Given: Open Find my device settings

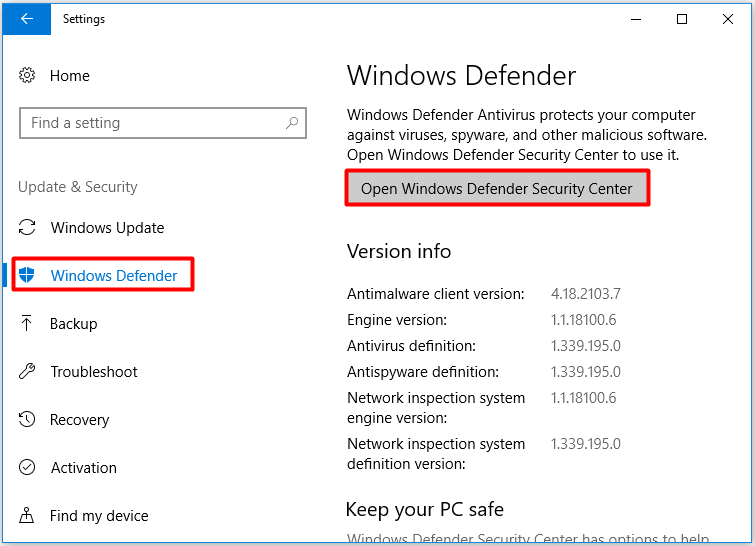Looking at the screenshot, I should [99, 516].
